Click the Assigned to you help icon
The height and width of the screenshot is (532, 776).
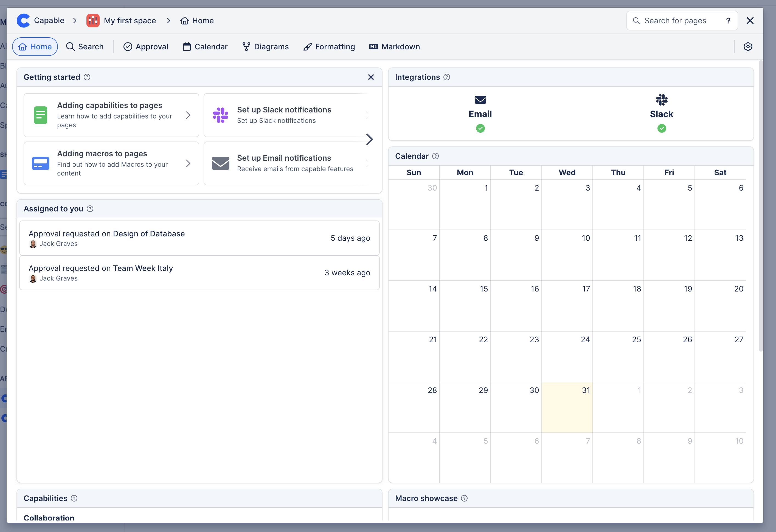tap(90, 209)
